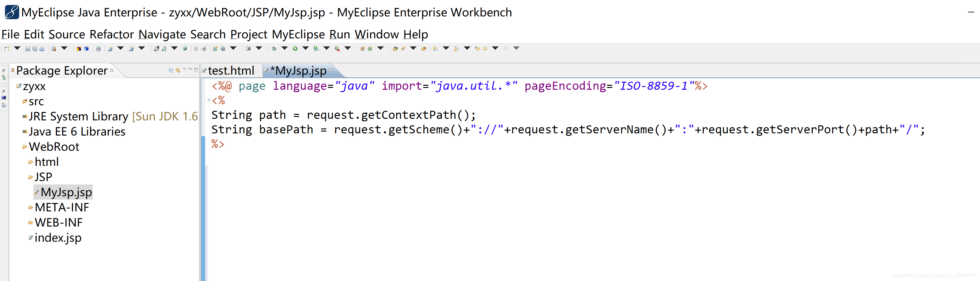Screen dimensions: 980x281
Task: Click the Save All icon
Action: click(x=35, y=49)
